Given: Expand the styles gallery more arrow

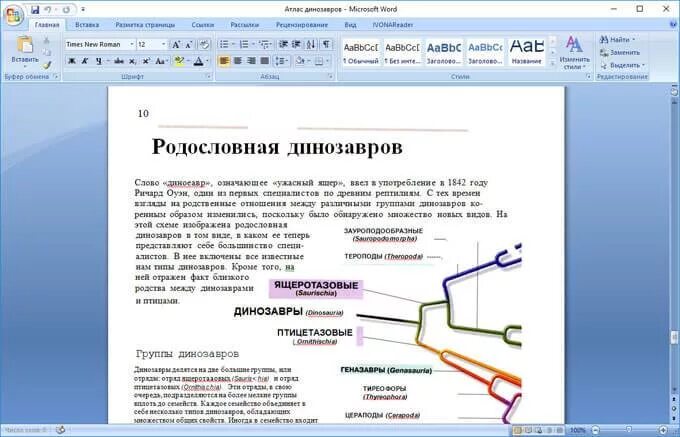Looking at the screenshot, I should [552, 63].
